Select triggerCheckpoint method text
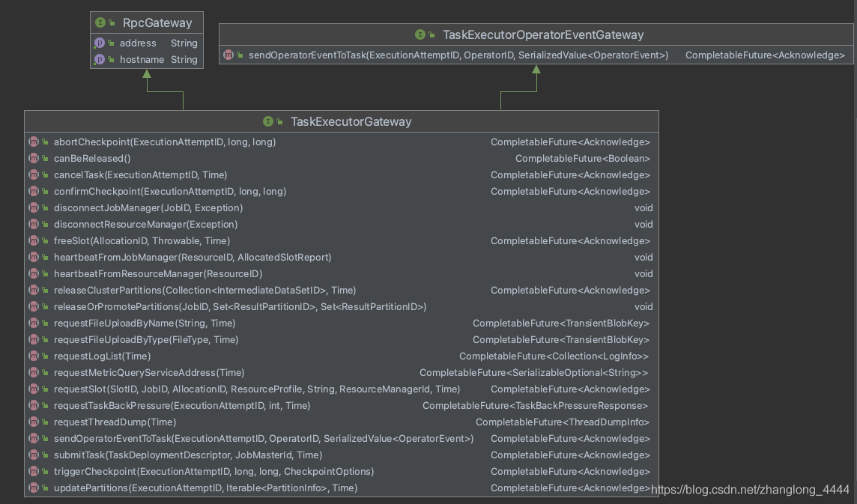The image size is (857, 504). [x=214, y=471]
